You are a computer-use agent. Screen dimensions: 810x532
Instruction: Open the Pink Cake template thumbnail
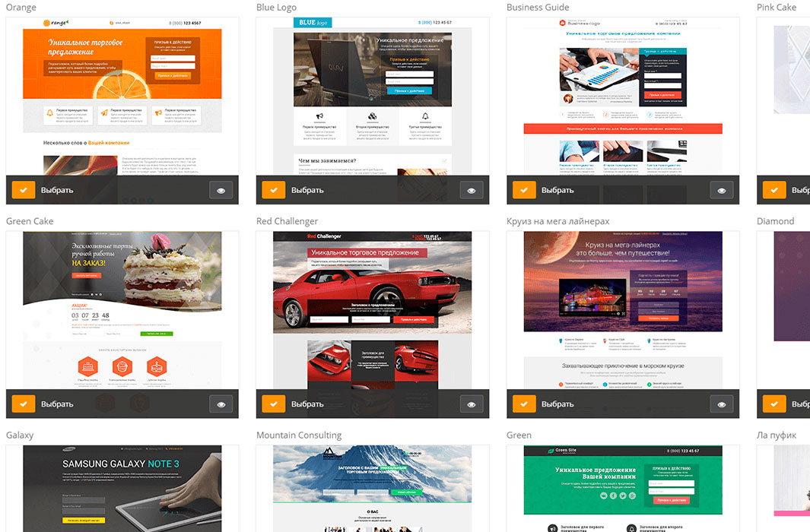coord(783,97)
